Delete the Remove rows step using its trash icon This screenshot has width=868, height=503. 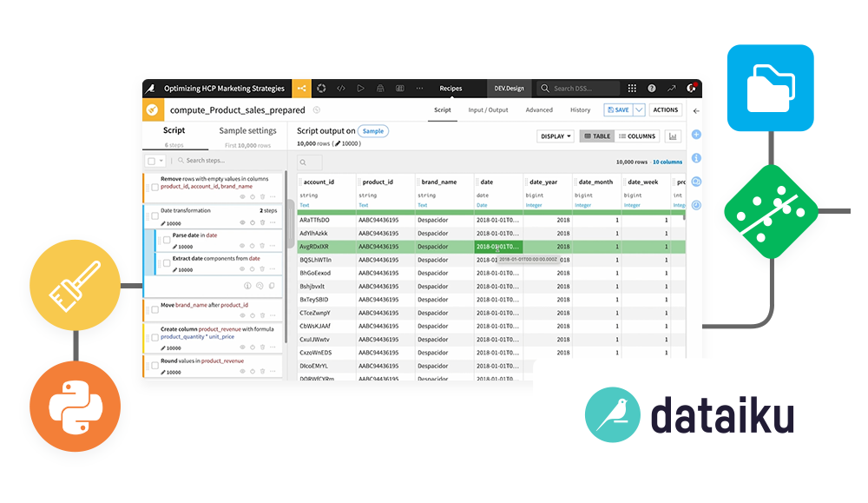[x=262, y=196]
